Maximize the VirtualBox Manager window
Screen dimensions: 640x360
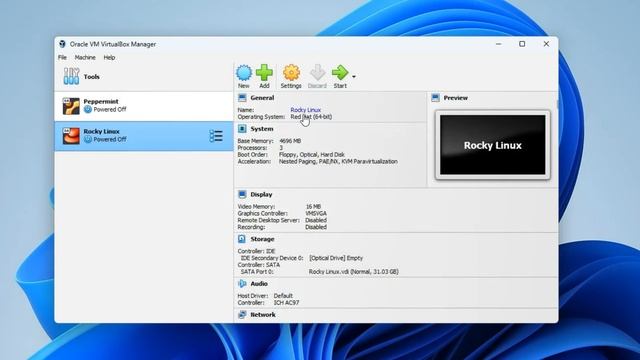coord(522,44)
